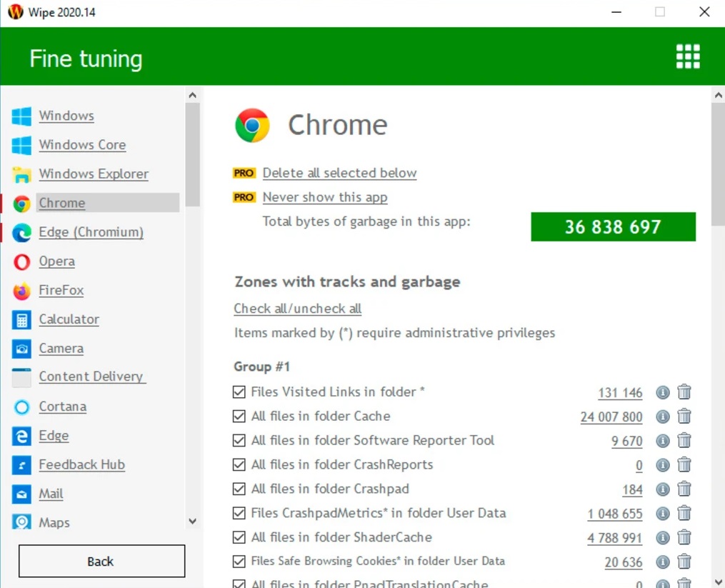Uncheck Files Visited Links in folder

click(239, 392)
